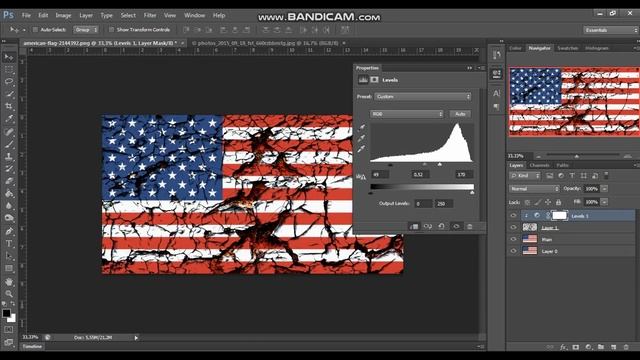The image size is (640, 360).
Task: Select the Brush tool
Action: pos(9,144)
